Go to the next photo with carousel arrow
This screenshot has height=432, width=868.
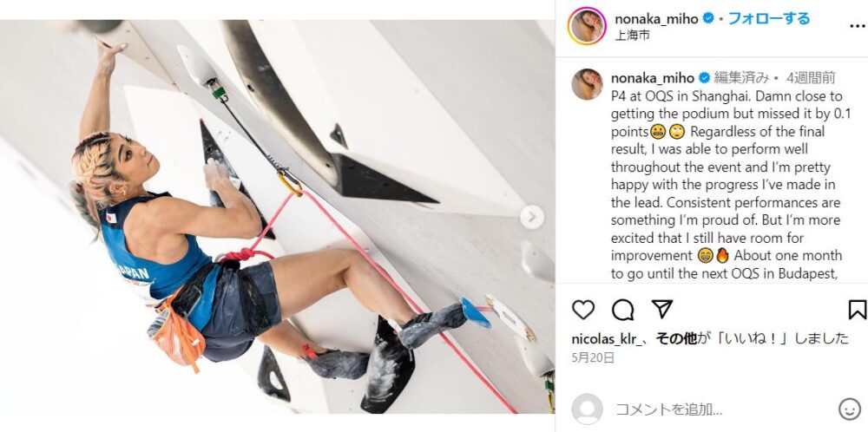(531, 217)
